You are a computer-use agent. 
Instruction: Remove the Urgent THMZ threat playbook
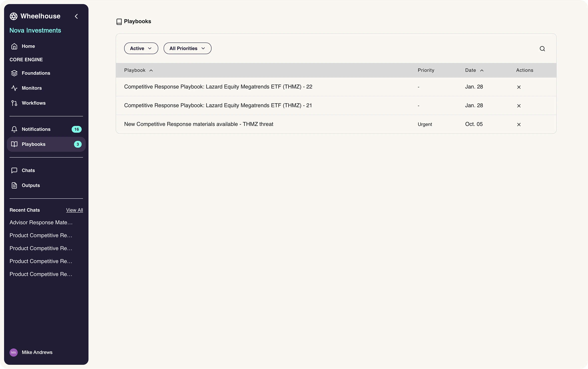pyautogui.click(x=519, y=124)
